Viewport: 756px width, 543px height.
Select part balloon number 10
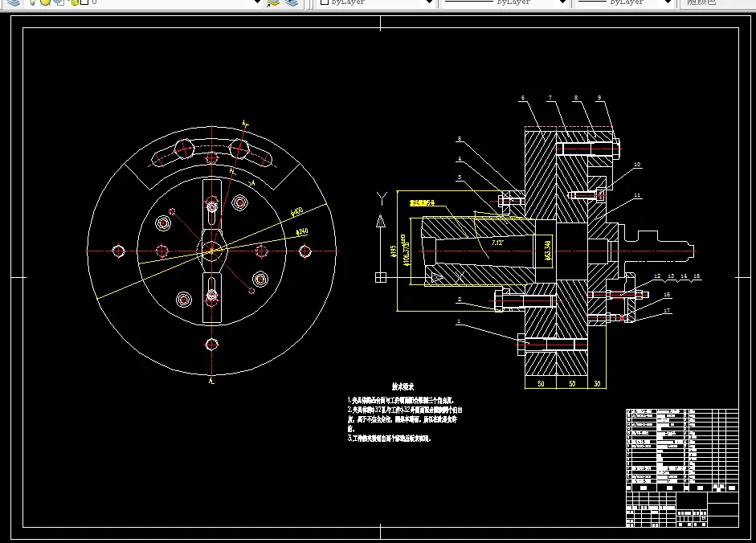pyautogui.click(x=637, y=165)
